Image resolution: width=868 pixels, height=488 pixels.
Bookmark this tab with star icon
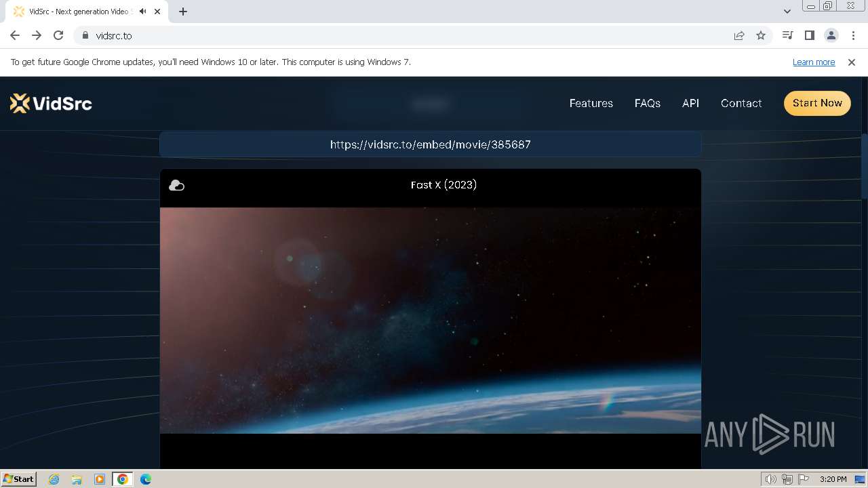click(761, 35)
